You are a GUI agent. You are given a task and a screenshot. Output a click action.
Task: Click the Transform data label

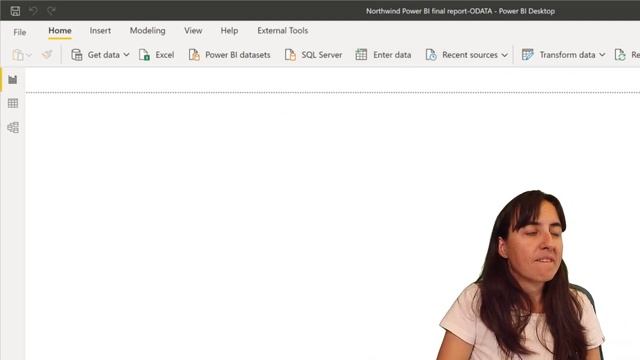(567, 55)
